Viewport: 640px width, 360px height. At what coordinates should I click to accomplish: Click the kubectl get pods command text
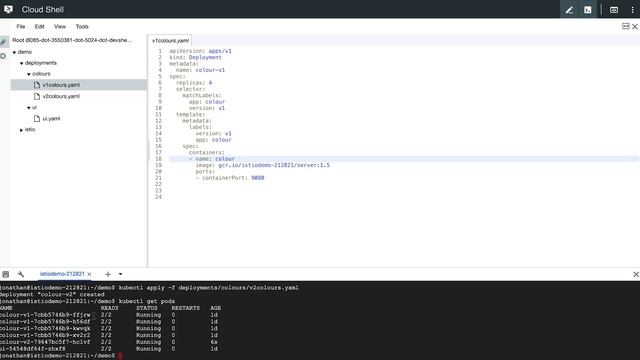(147, 301)
